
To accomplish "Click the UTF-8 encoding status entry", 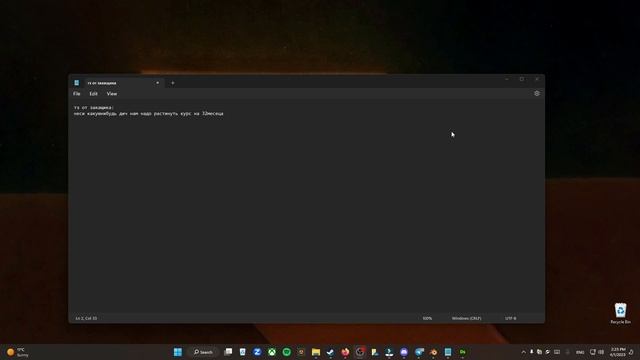I will point(511,318).
